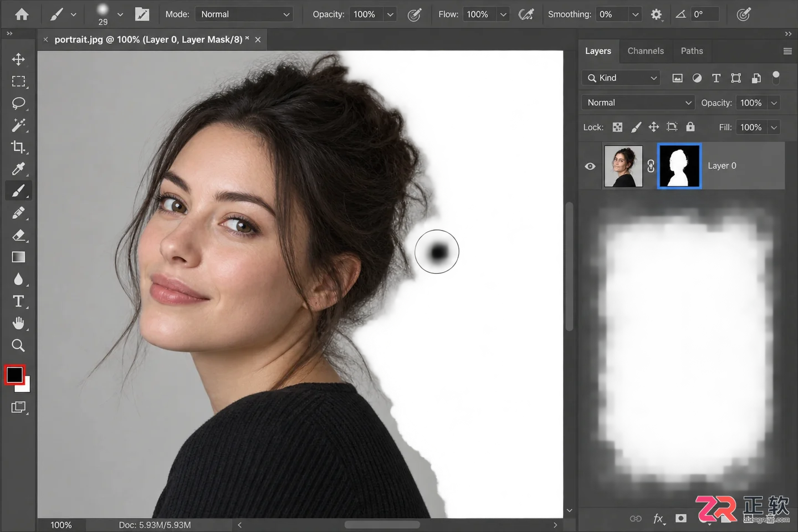
Task: Toggle artboard nesting lock icon
Action: point(672,127)
